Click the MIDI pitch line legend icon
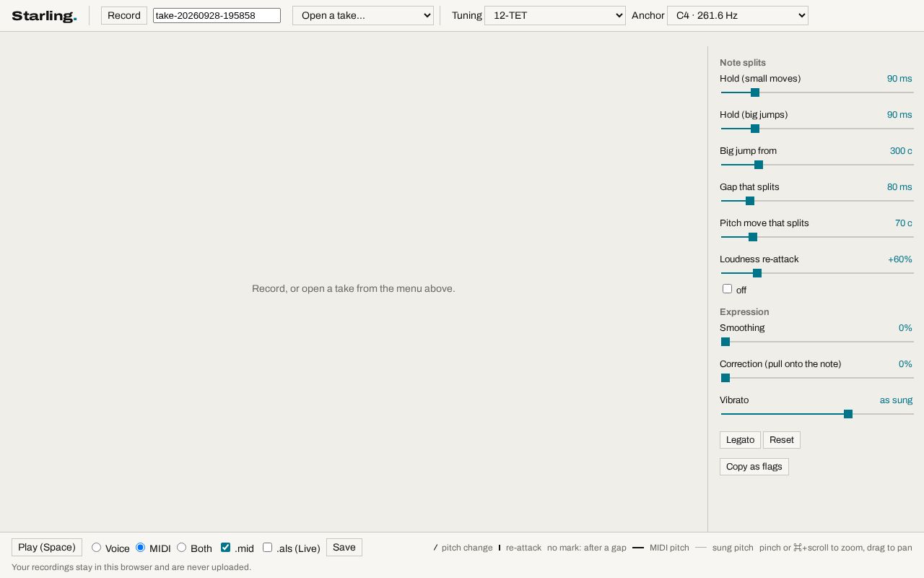The width and height of the screenshot is (924, 578). 638,548
